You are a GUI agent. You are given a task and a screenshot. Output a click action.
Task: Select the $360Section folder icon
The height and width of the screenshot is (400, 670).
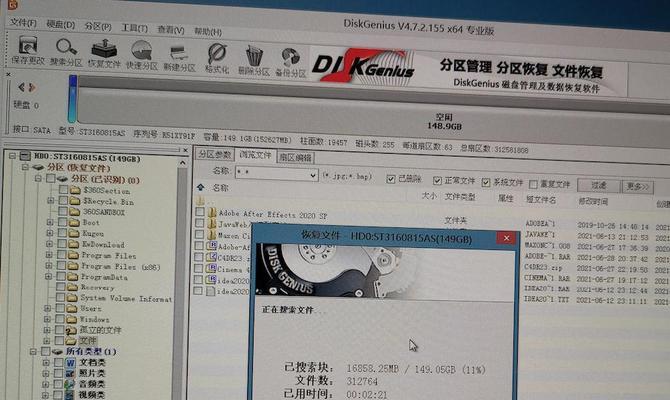click(x=75, y=190)
